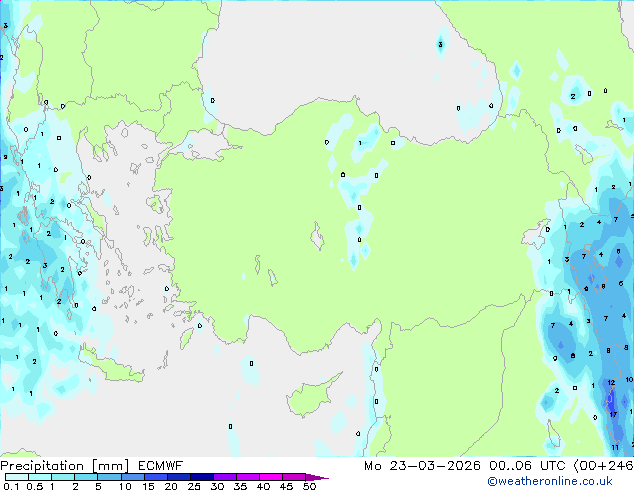Click the '20' legend scale label

pyautogui.click(x=171, y=486)
